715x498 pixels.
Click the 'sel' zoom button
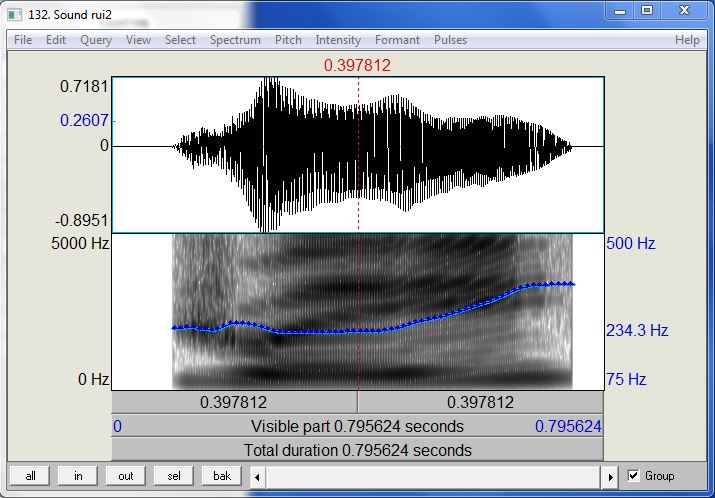(174, 476)
